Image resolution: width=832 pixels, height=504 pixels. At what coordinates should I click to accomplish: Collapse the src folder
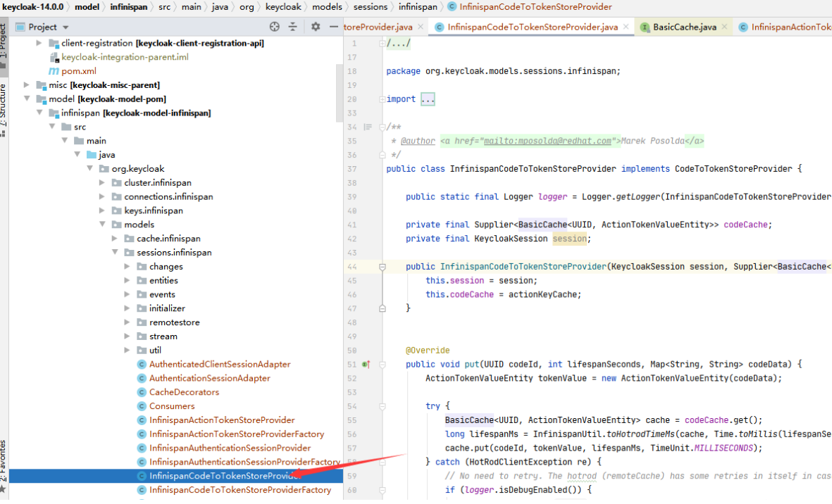coord(52,127)
